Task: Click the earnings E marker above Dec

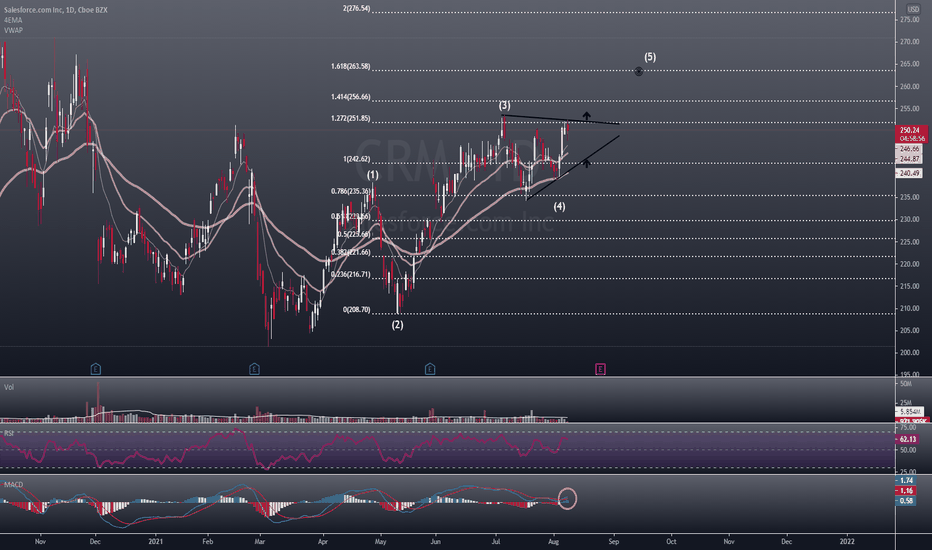Action: coord(96,369)
